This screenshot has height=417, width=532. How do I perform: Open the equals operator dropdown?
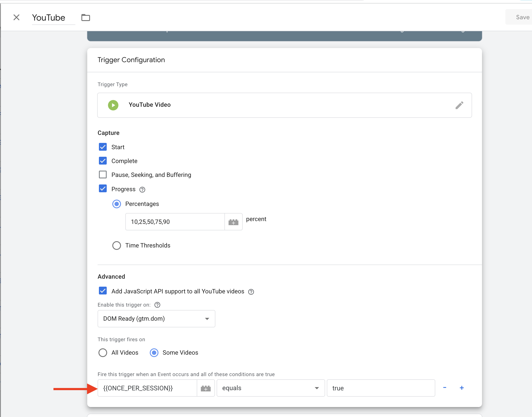click(x=271, y=388)
